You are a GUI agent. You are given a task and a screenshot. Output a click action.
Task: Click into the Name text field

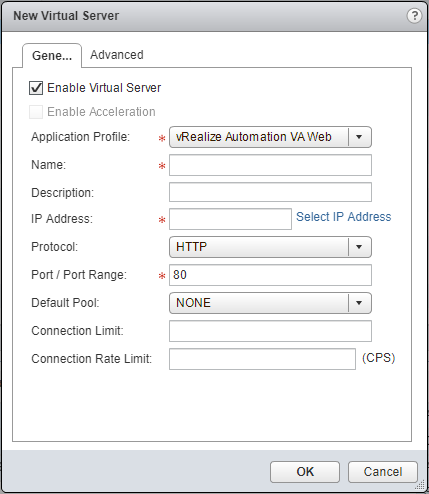270,165
